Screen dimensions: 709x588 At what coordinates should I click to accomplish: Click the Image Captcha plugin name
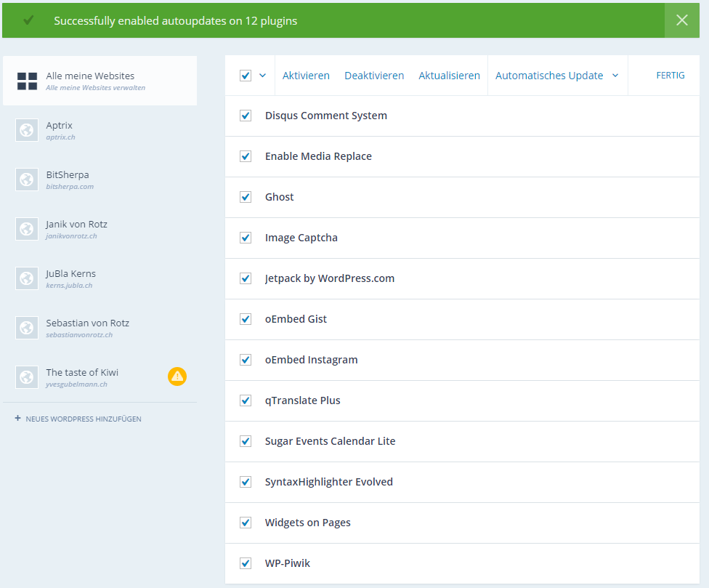click(x=301, y=238)
